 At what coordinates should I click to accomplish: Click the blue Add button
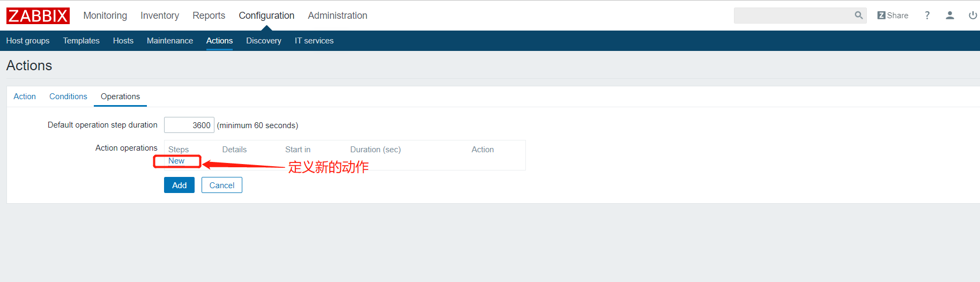[x=179, y=185]
